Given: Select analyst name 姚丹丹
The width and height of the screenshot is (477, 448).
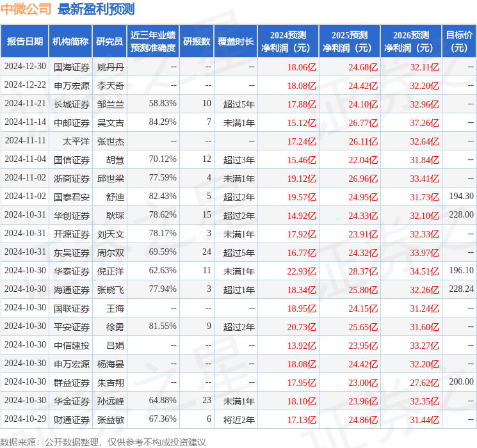Looking at the screenshot, I should (111, 67).
